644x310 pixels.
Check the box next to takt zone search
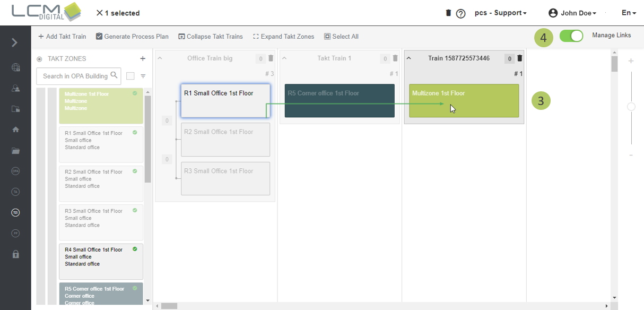tap(130, 76)
